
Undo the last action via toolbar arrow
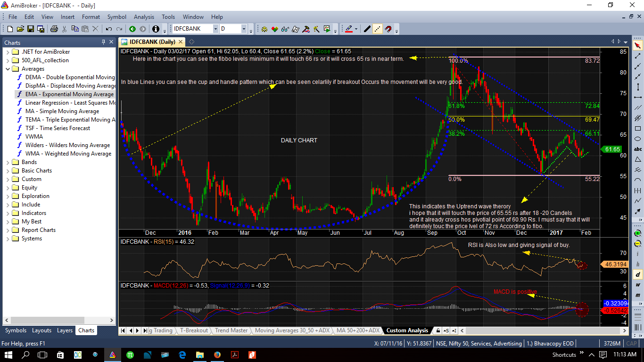(x=109, y=29)
